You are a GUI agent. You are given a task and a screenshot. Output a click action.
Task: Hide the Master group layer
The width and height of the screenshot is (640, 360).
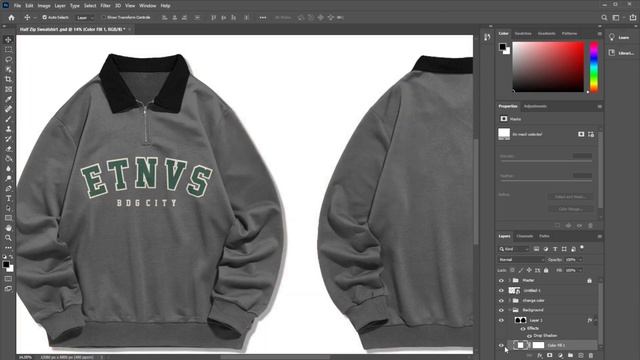click(x=501, y=280)
